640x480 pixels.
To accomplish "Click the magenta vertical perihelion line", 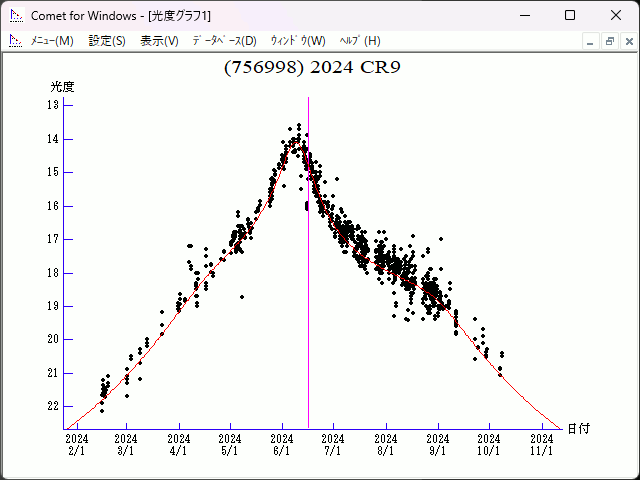I will [x=308, y=300].
